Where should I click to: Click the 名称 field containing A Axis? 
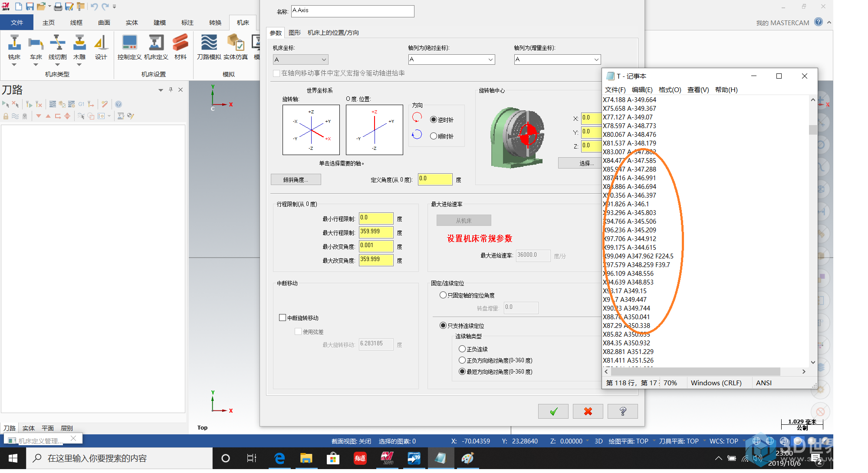point(352,11)
